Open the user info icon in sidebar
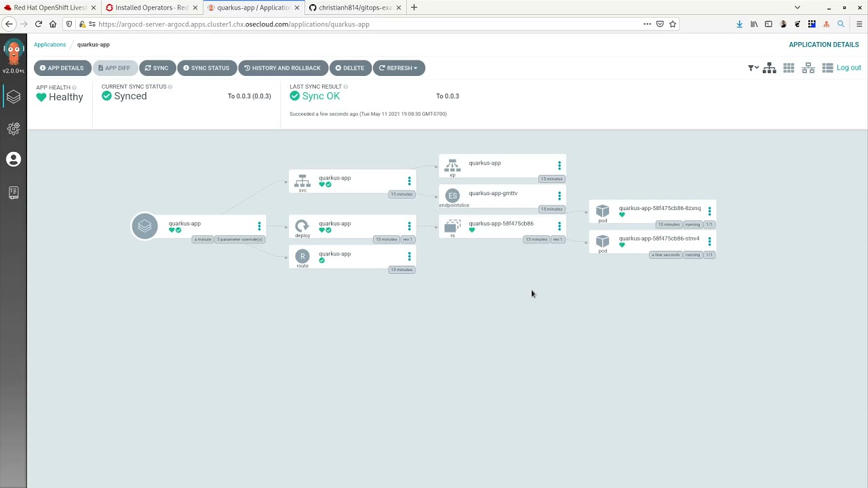Screen dimensions: 868x488 [14, 159]
